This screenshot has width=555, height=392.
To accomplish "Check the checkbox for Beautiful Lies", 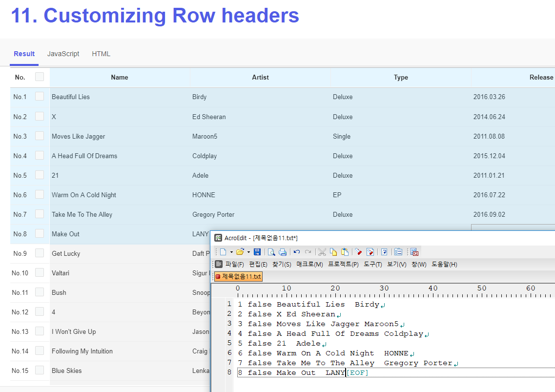I will (x=40, y=97).
